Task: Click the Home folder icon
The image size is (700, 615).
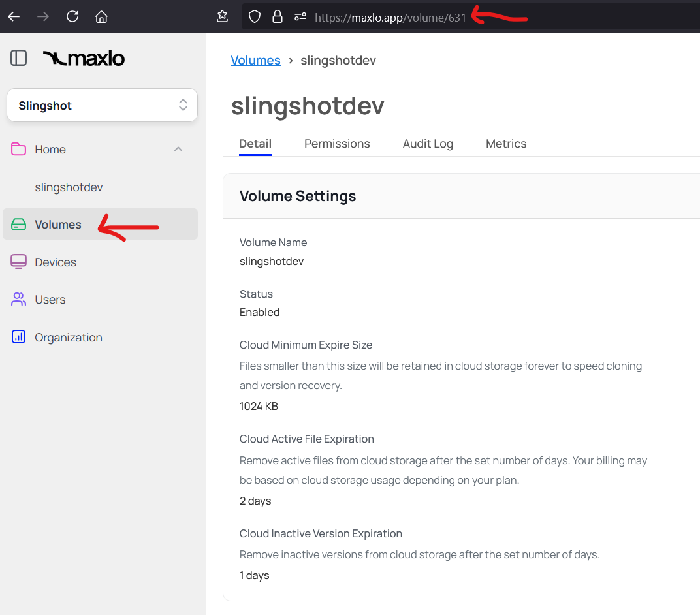Action: 18,150
